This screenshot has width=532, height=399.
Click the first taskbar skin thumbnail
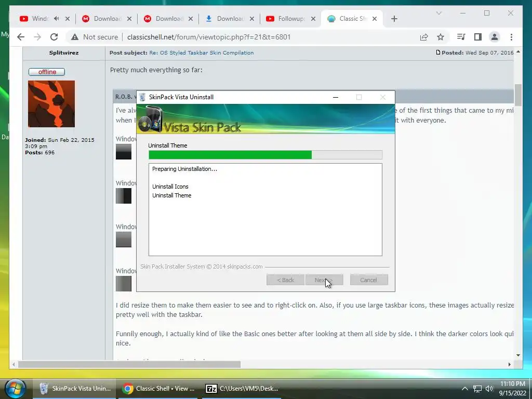click(124, 152)
